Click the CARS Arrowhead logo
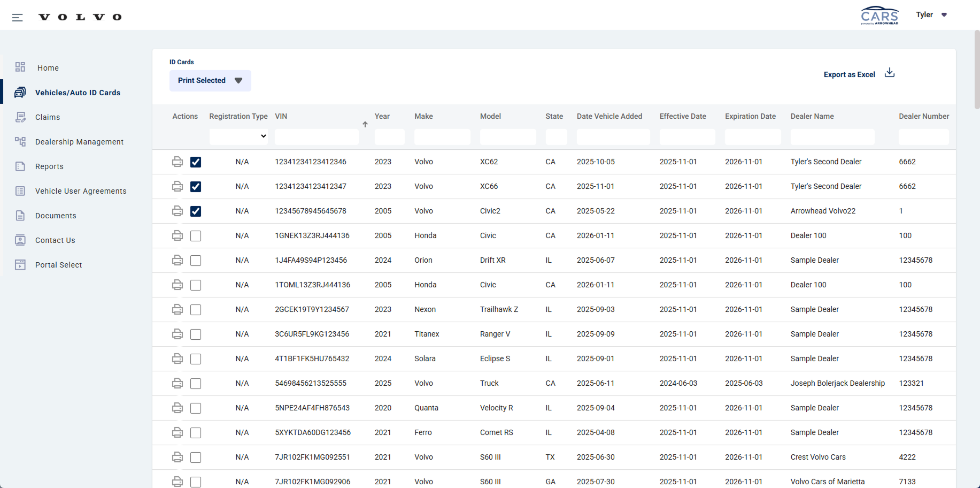The height and width of the screenshot is (488, 980). 879,16
